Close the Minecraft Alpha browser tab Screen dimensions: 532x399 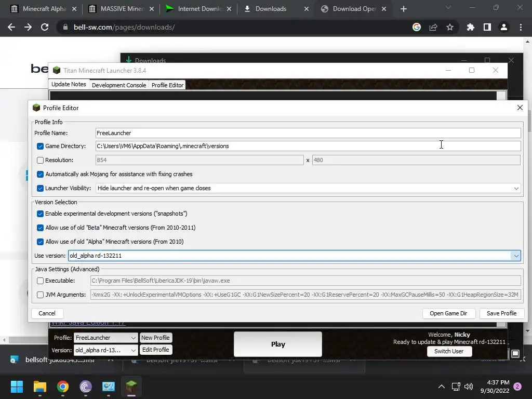(74, 9)
